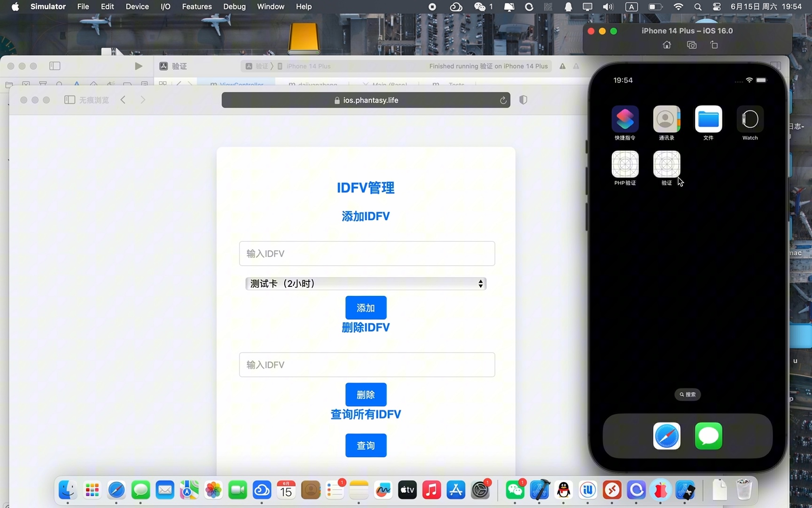The height and width of the screenshot is (508, 812).
Task: Reload the ios.phantasy.life page
Action: (x=503, y=100)
